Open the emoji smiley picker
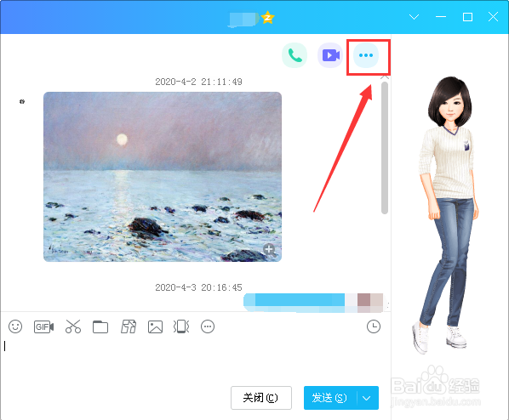 coord(15,326)
